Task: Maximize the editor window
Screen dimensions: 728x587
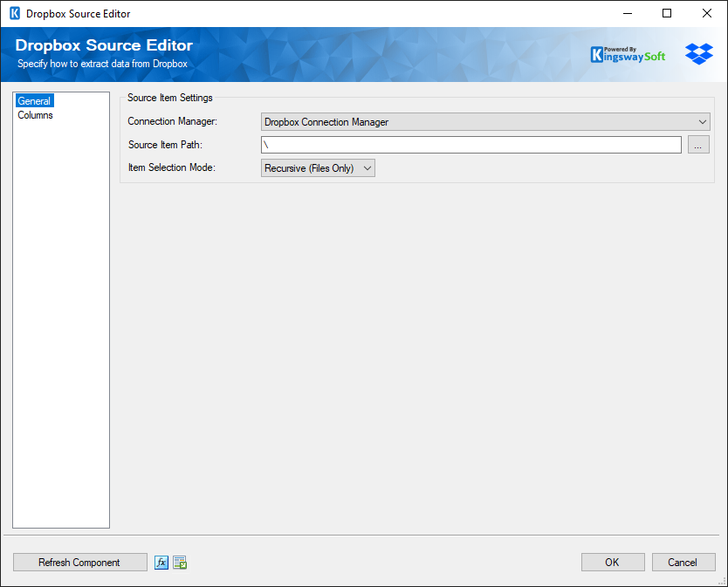Action: click(666, 13)
